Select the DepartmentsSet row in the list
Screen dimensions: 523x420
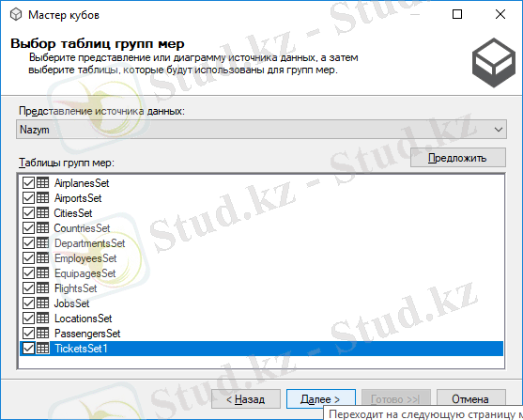pos(261,243)
